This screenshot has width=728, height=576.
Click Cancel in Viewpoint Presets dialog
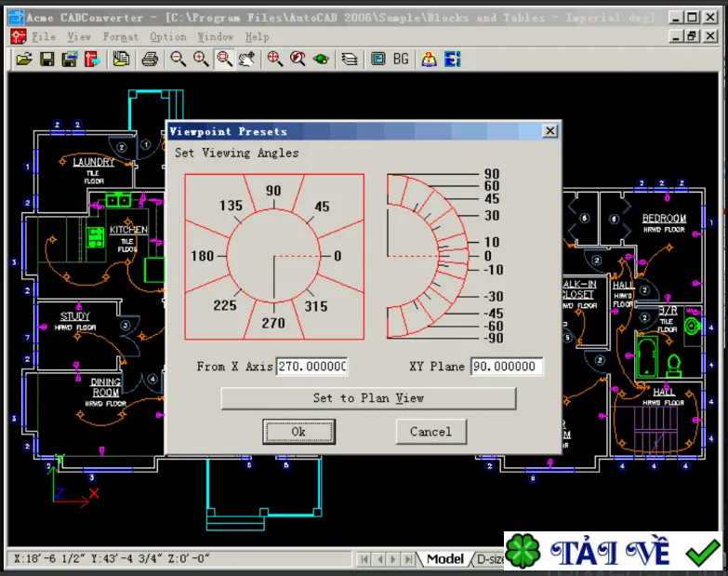click(430, 432)
